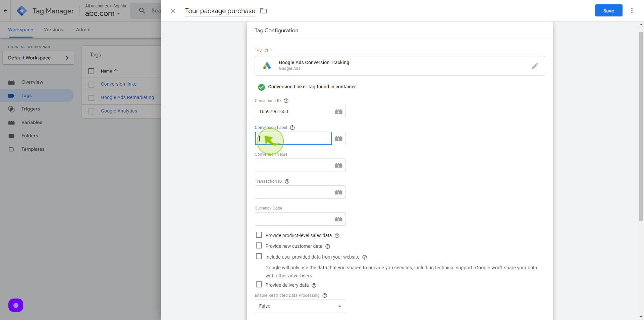Insert variable for Transaction ID
This screenshot has height=320, width=644.
click(x=339, y=192)
